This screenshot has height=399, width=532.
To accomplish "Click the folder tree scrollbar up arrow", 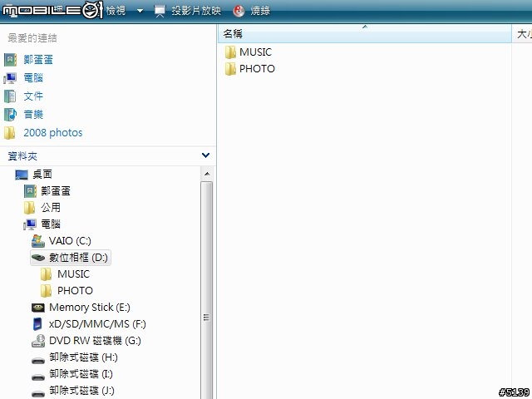I will point(207,174).
